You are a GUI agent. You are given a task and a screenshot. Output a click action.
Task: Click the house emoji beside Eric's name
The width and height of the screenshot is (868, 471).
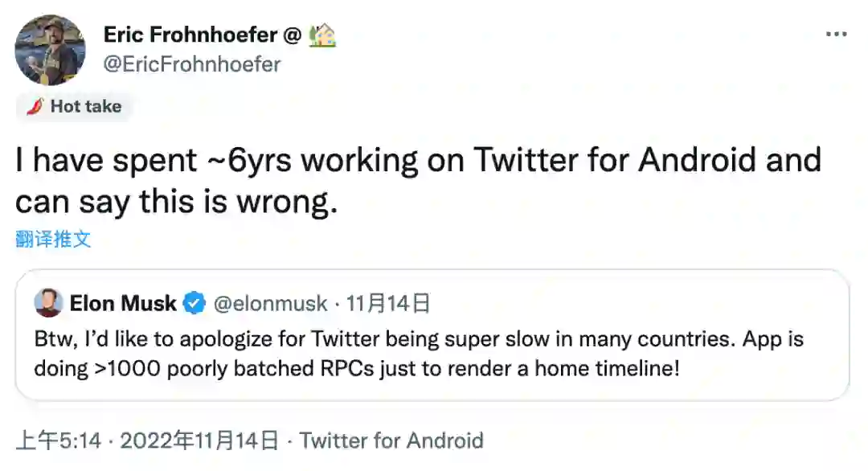click(x=321, y=35)
